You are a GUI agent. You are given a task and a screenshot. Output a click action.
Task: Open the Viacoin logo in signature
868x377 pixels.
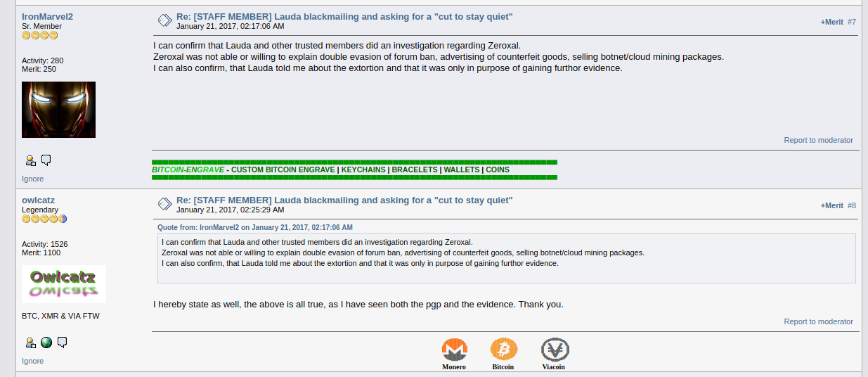click(555, 350)
